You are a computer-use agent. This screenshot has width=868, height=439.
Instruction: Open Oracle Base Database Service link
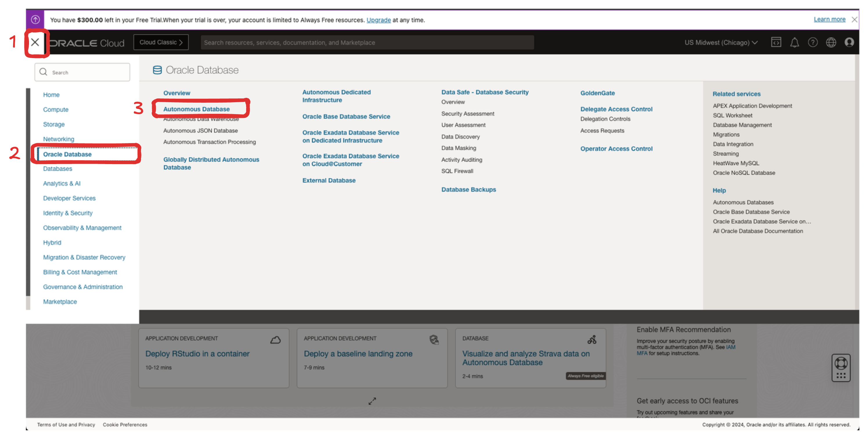[346, 117]
